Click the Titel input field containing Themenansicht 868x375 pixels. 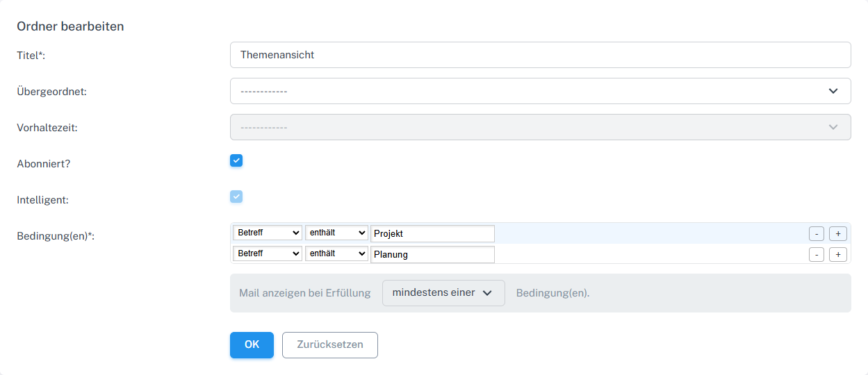point(540,55)
